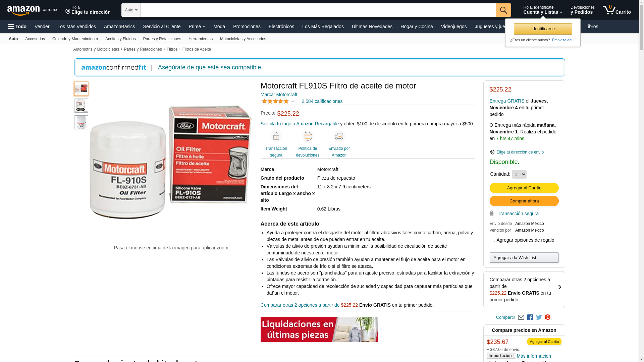Image resolution: width=644 pixels, height=362 pixels.
Task: Share product via Twitter icon
Action: [x=539, y=317]
